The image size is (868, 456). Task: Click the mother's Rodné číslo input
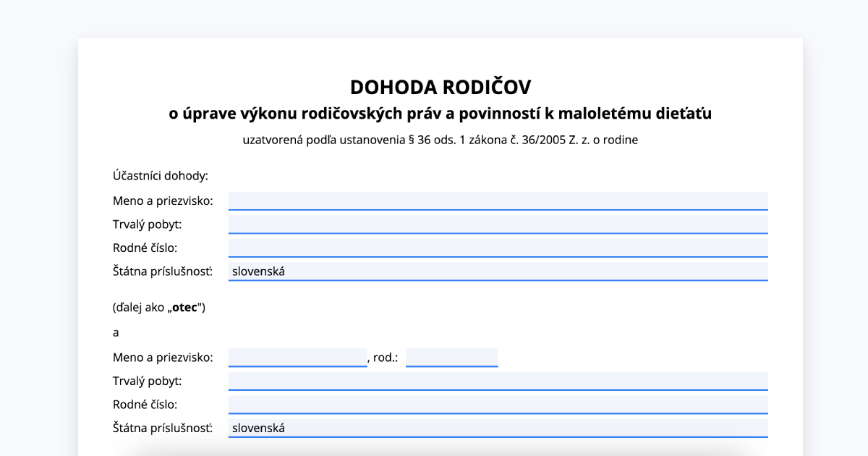pyautogui.click(x=498, y=403)
